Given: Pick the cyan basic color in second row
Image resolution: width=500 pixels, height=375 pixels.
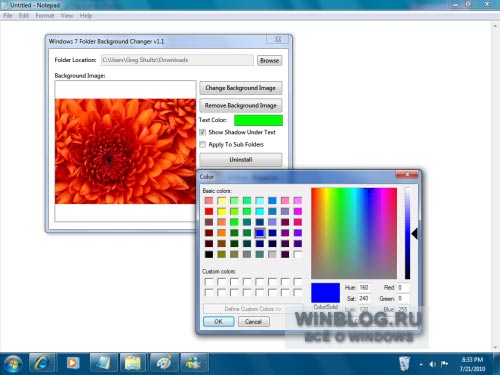Looking at the screenshot, I should coord(260,211).
